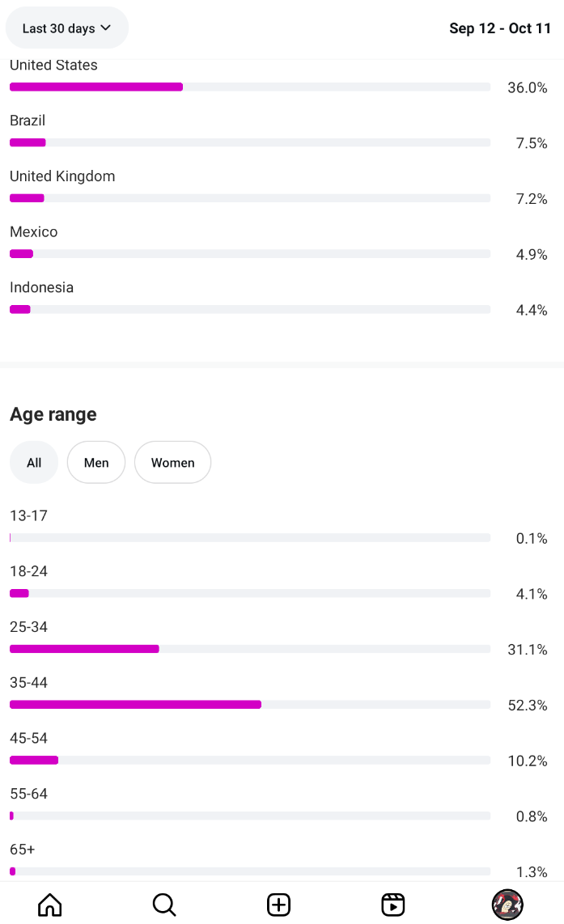This screenshot has width=564, height=924.
Task: Open the Reels icon
Action: 393,904
